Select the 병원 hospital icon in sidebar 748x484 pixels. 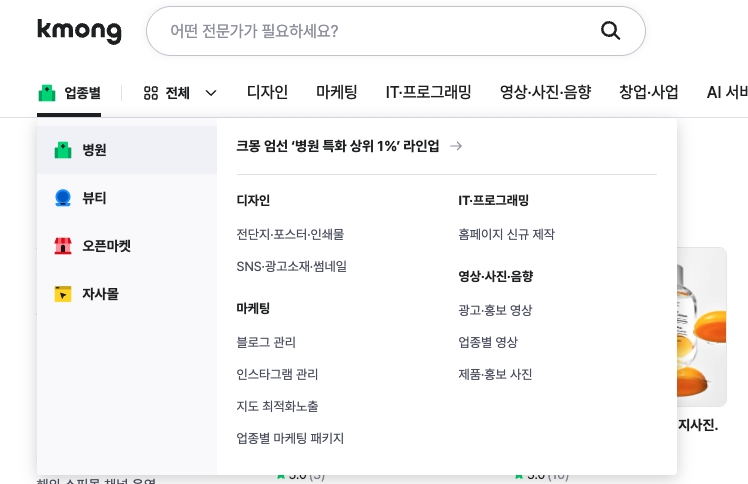point(63,150)
